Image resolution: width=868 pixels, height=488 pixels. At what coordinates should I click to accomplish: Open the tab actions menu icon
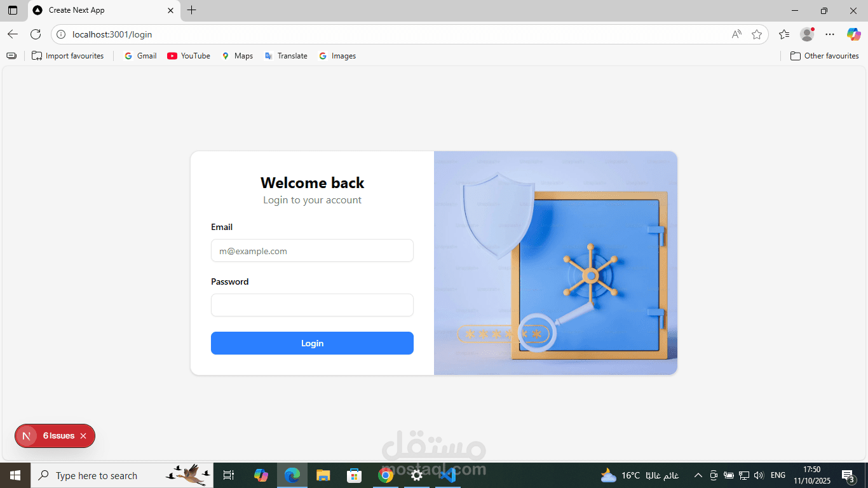[x=13, y=10]
